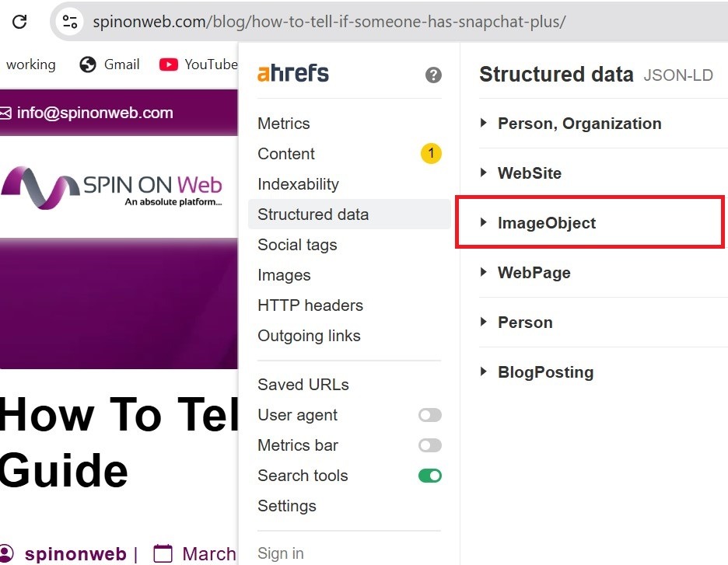Open the 'working' bookmark
This screenshot has width=728, height=565.
30,65
